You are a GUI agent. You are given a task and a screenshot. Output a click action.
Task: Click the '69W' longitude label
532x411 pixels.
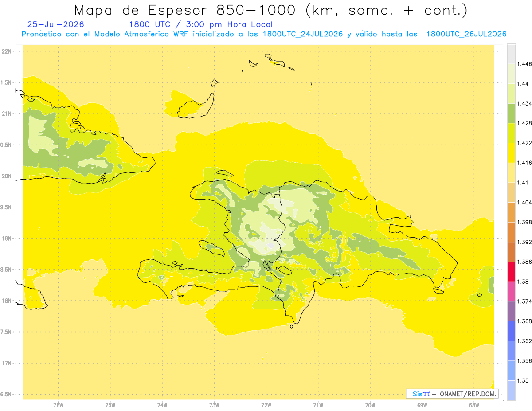[x=422, y=405]
